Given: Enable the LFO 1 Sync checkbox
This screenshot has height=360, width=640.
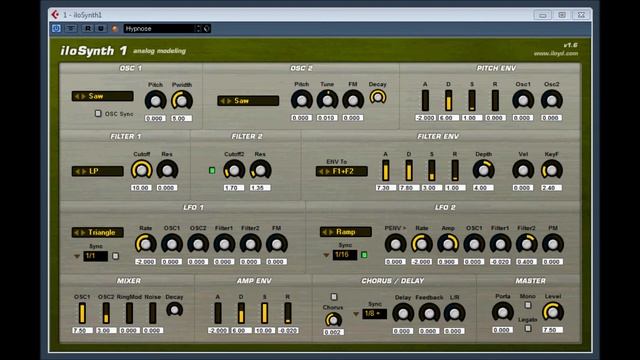Looking at the screenshot, I should pyautogui.click(x=116, y=256).
